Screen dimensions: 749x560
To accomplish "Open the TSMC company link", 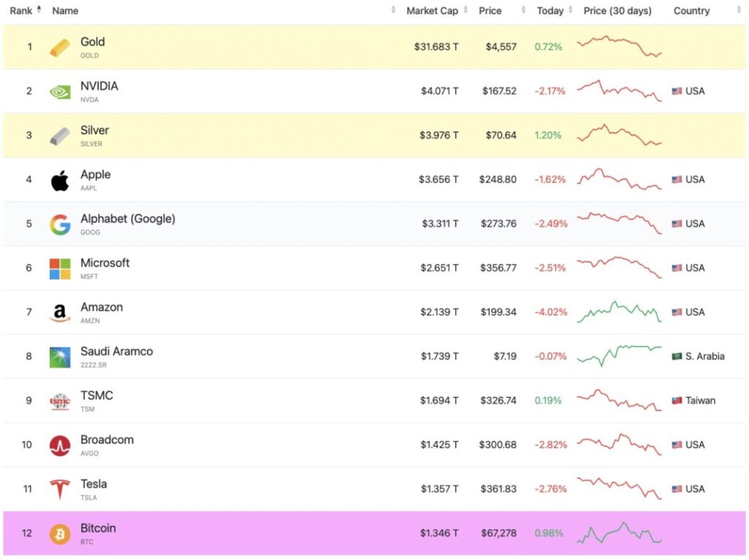I will (97, 396).
